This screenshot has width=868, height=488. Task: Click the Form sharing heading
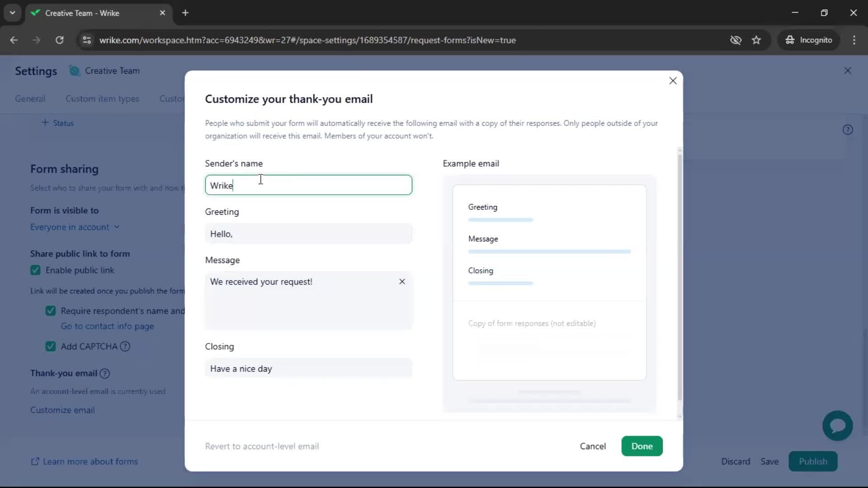[64, 169]
